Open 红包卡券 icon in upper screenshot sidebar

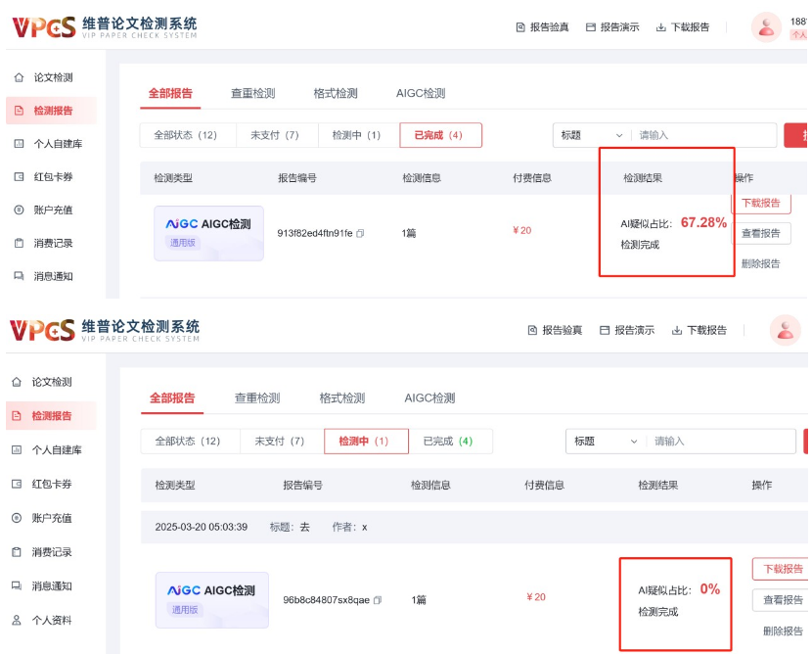(x=20, y=176)
